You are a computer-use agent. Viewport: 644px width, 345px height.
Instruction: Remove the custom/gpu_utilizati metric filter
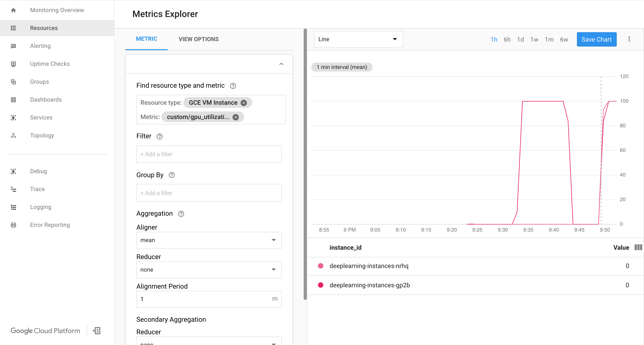pos(236,117)
